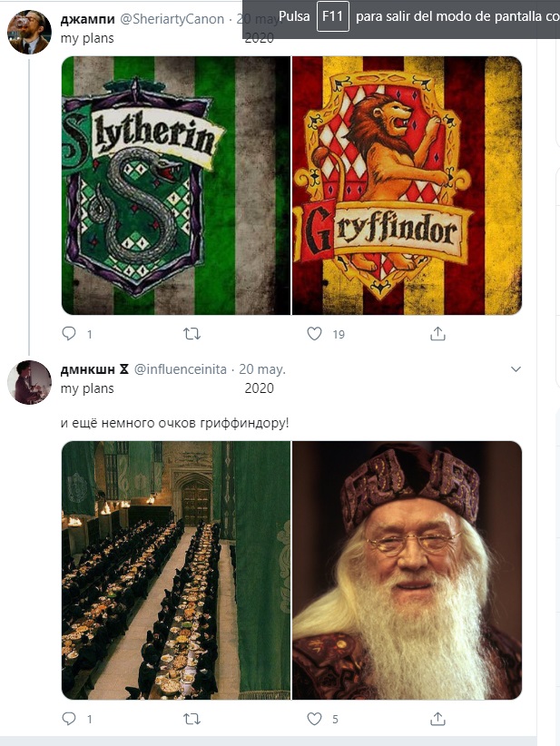The image size is (560, 746).
Task: Click дмнкшн's profile avatar
Action: [x=29, y=382]
